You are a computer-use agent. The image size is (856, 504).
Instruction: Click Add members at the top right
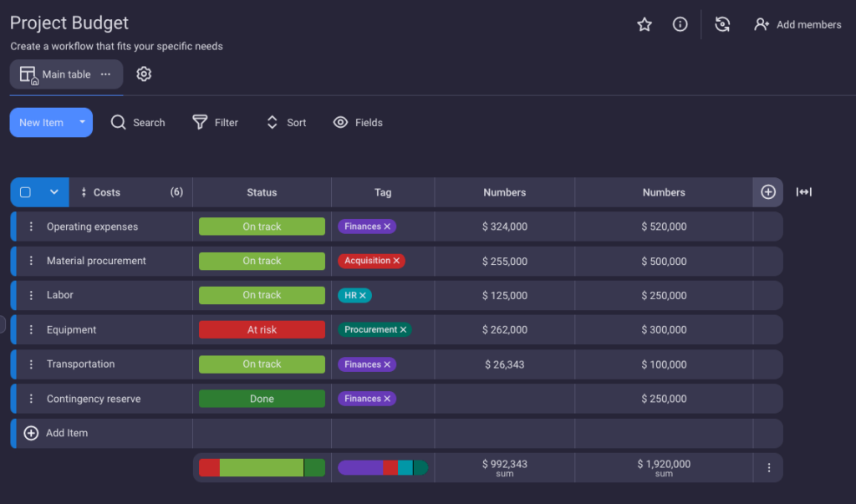(797, 24)
